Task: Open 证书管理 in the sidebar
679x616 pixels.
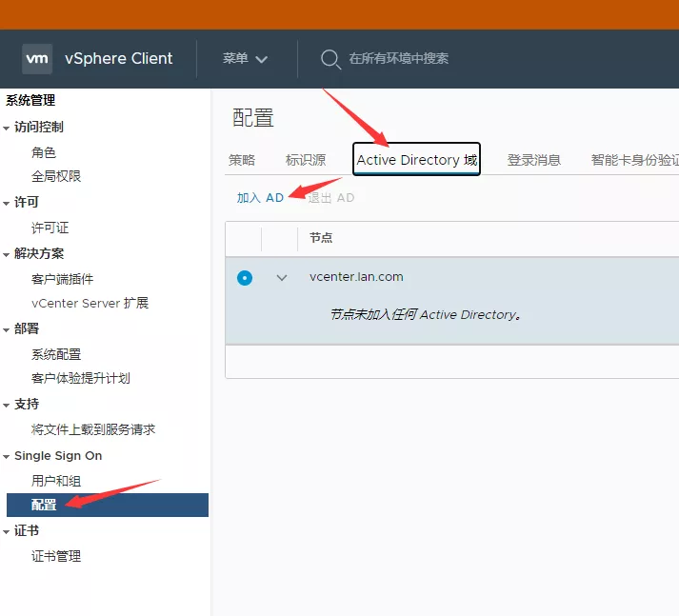Action: point(56,556)
